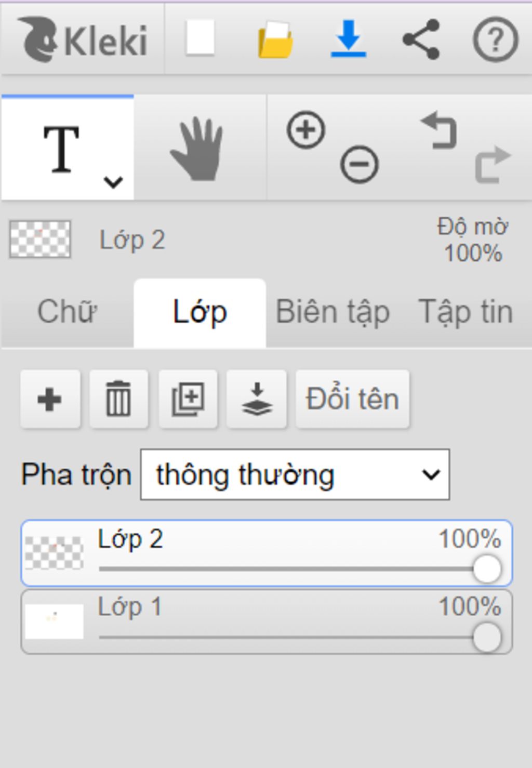Redo action with redo arrow

click(x=493, y=165)
